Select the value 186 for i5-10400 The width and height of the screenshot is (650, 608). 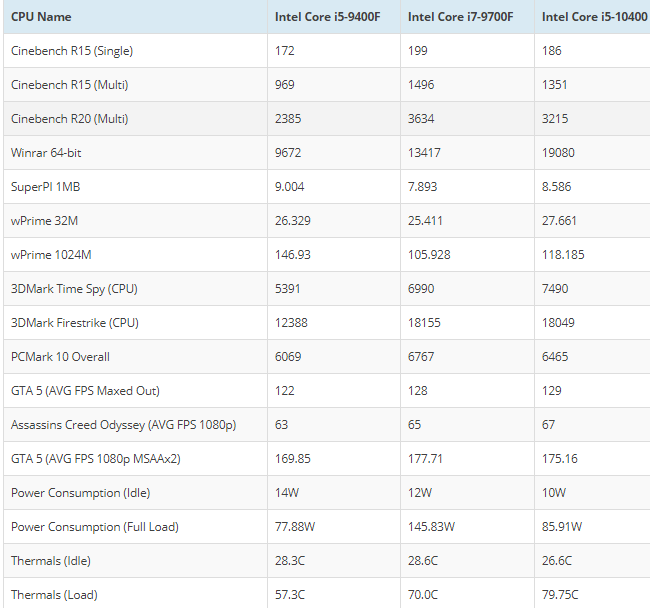[552, 51]
